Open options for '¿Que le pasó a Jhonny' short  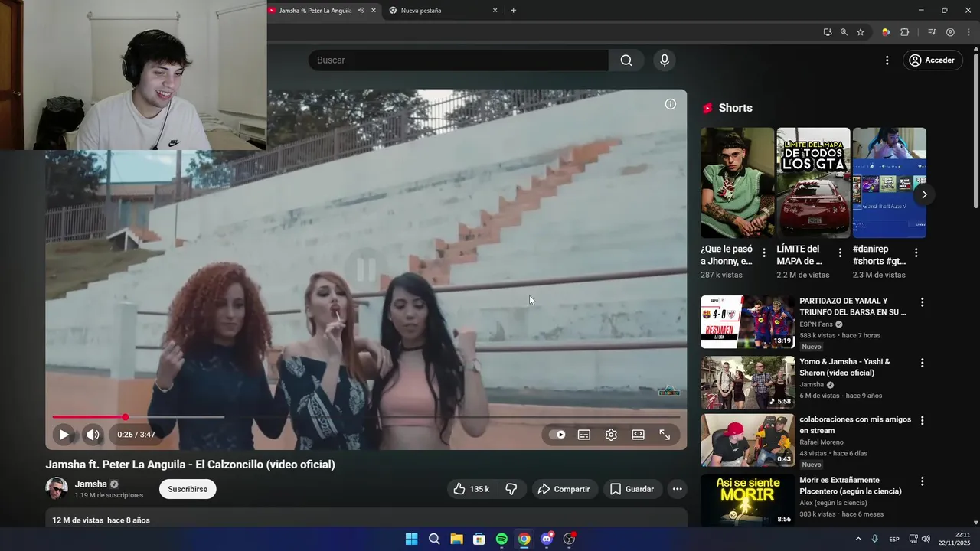coord(763,253)
